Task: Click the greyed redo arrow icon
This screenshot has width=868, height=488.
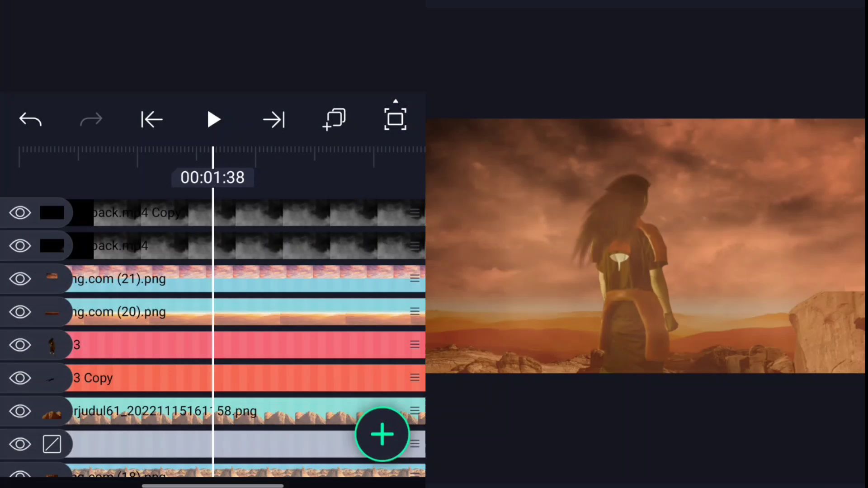Action: pos(91,120)
